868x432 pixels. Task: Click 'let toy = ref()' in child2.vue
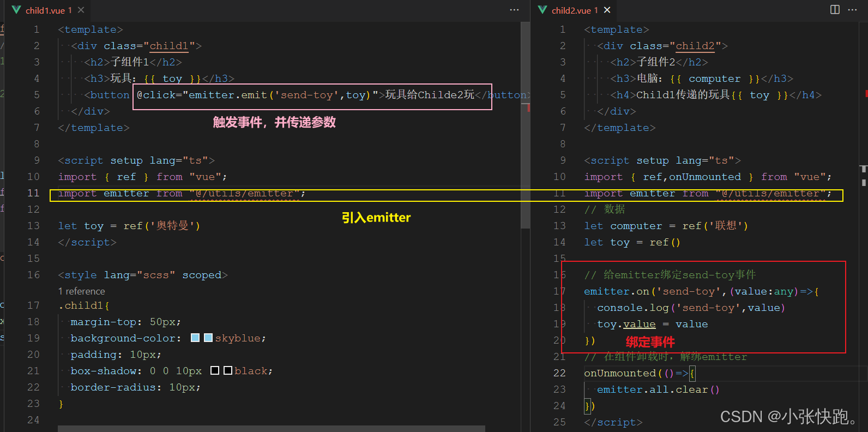632,242
